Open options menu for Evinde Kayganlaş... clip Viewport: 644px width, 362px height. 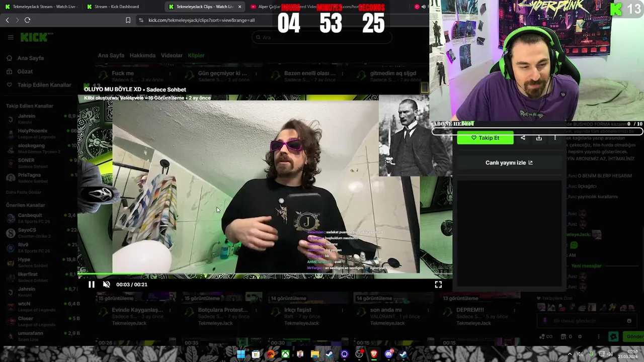pos(170,311)
